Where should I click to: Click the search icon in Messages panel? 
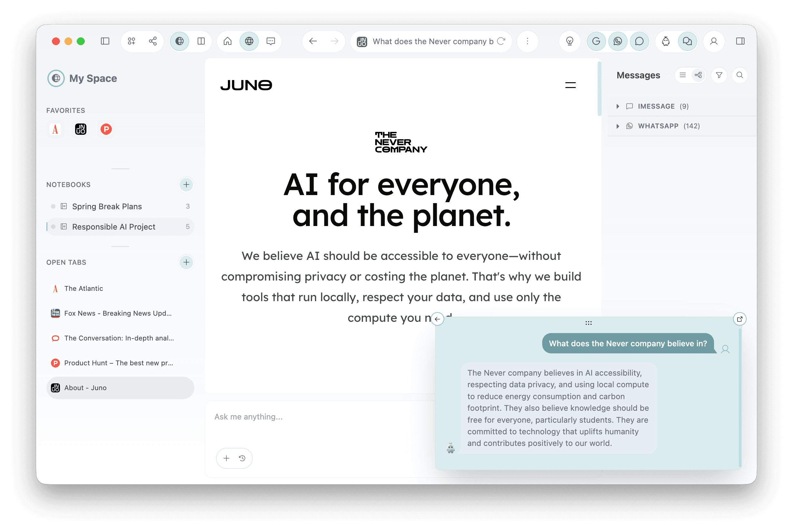pos(740,75)
